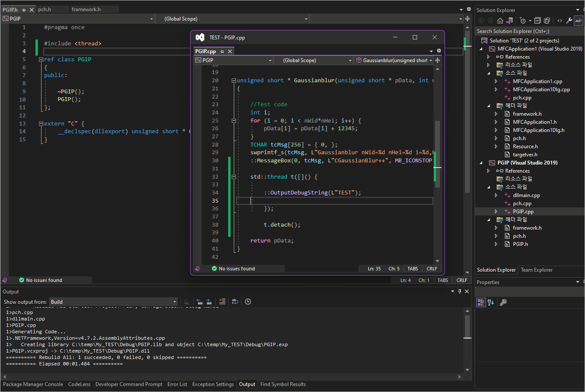This screenshot has width=585, height=392.
Task: Toggle Categorized view in Properties panel
Action: coord(481,302)
